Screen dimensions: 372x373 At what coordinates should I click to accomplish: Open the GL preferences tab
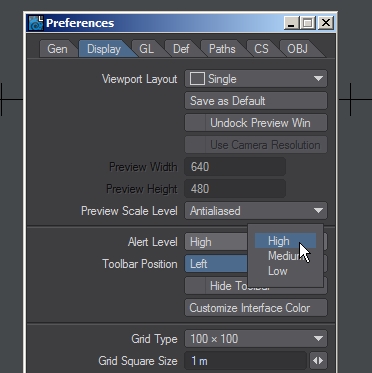click(x=147, y=49)
